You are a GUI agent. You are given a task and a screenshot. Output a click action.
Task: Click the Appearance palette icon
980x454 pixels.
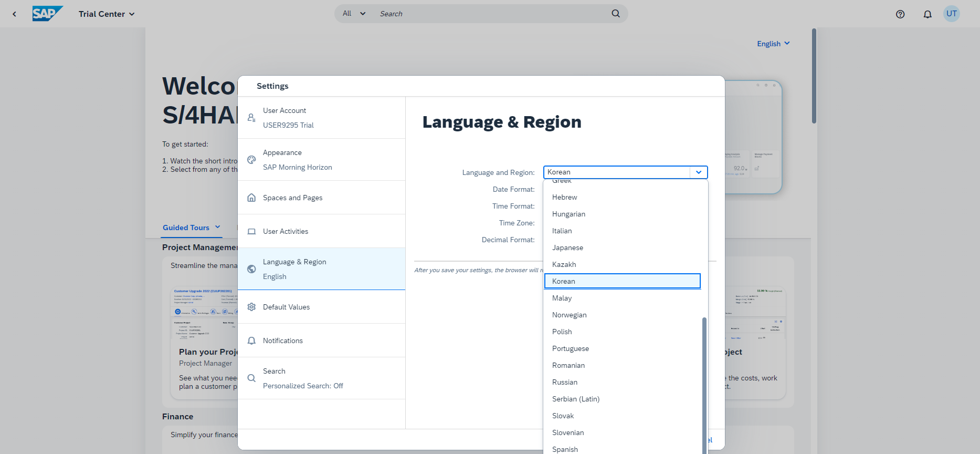tap(251, 160)
